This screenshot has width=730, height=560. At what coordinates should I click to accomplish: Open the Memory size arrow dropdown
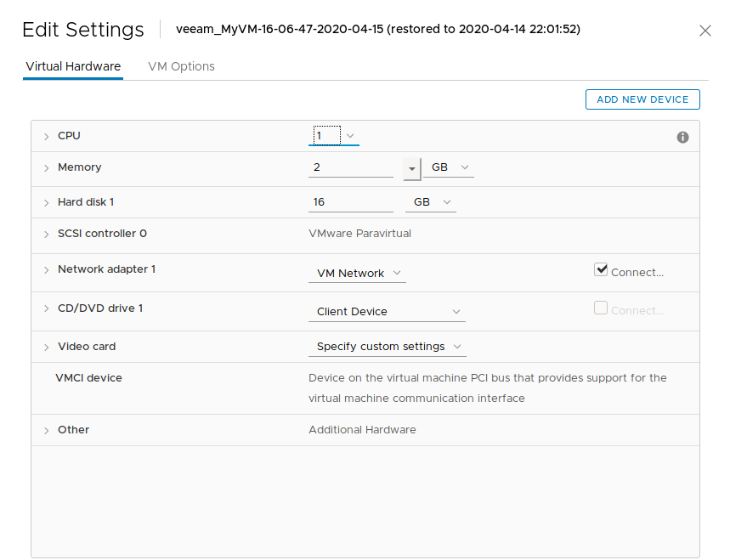(x=412, y=168)
